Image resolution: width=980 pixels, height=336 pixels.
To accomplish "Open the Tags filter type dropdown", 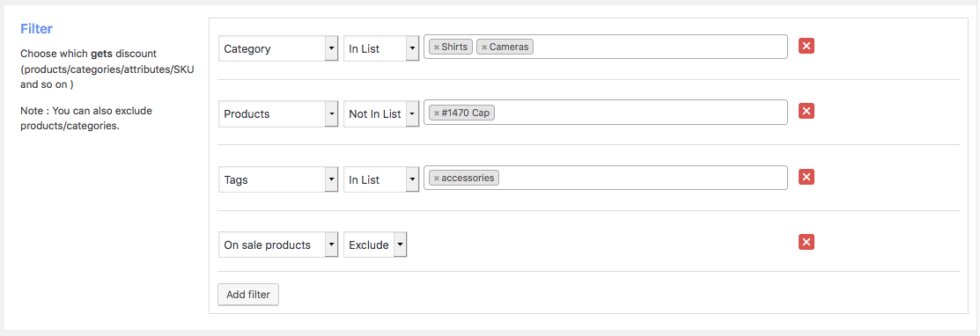I will click(278, 179).
